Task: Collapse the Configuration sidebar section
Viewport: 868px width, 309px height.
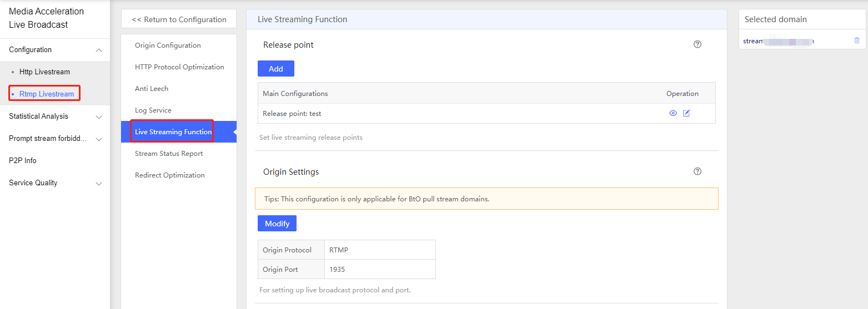Action: point(99,50)
